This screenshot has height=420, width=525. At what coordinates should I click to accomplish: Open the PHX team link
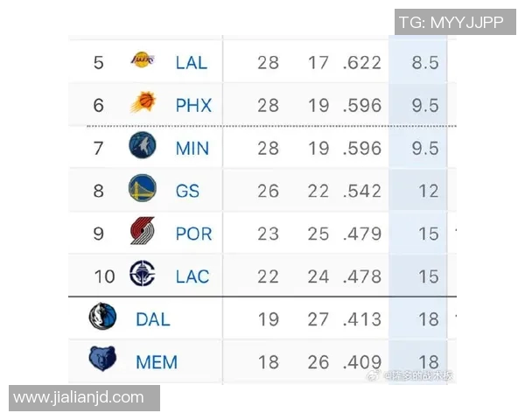193,105
